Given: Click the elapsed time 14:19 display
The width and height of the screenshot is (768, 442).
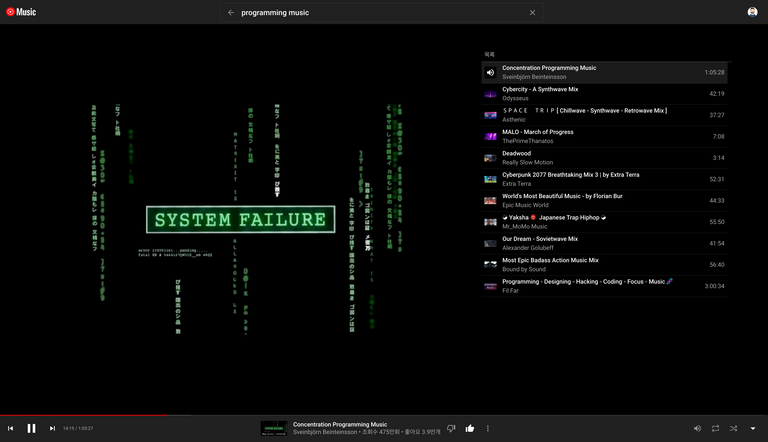Looking at the screenshot, I should (x=68, y=428).
